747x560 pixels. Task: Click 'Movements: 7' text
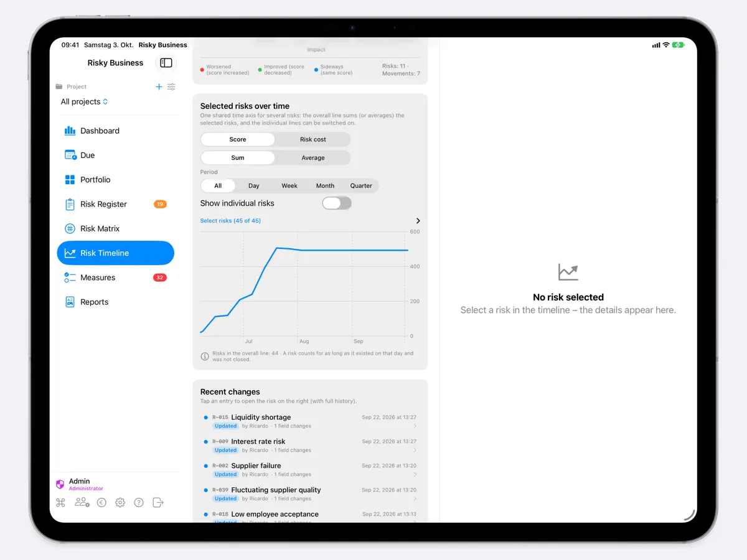point(402,73)
